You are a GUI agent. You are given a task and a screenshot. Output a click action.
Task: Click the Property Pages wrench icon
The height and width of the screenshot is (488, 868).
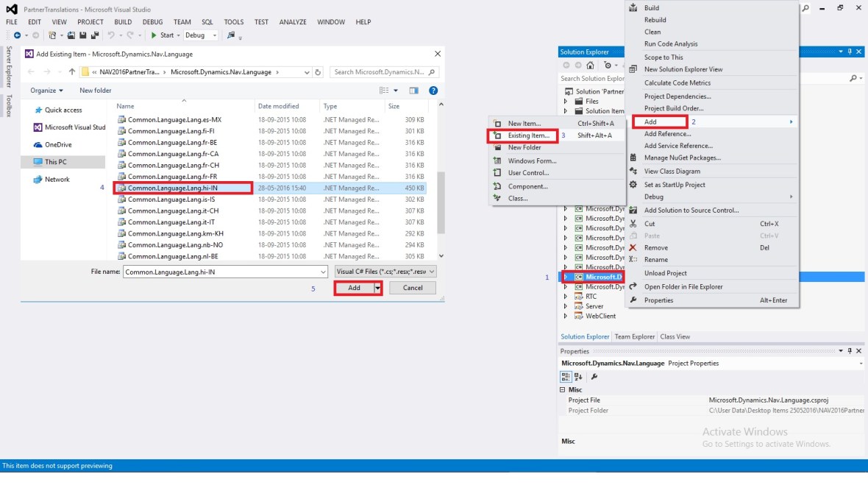(594, 376)
